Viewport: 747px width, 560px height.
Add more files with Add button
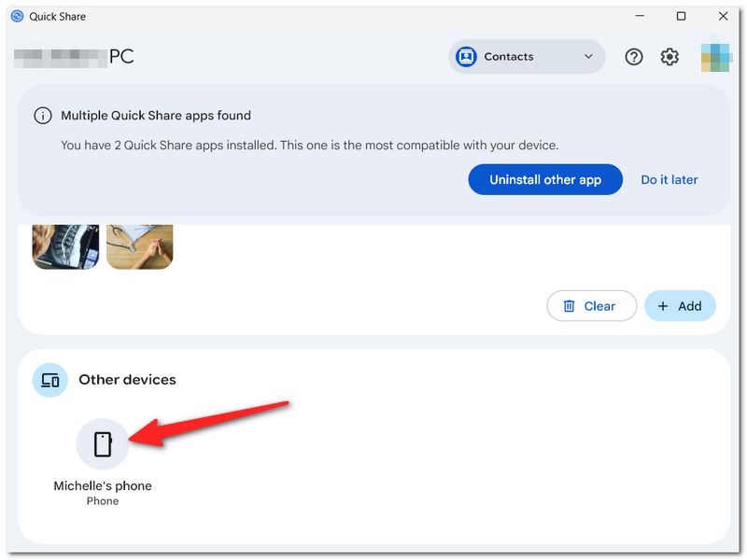pyautogui.click(x=680, y=306)
